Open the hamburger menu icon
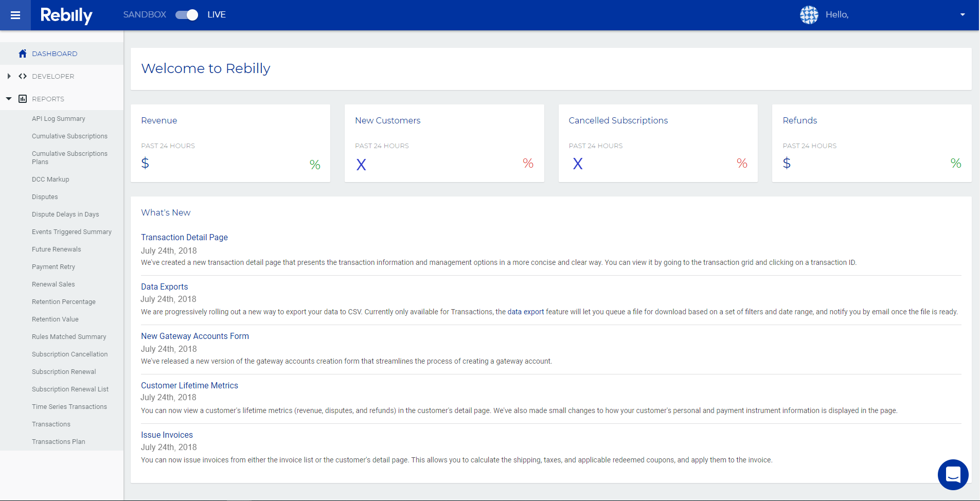Viewport: 980px width, 501px height. 15,15
